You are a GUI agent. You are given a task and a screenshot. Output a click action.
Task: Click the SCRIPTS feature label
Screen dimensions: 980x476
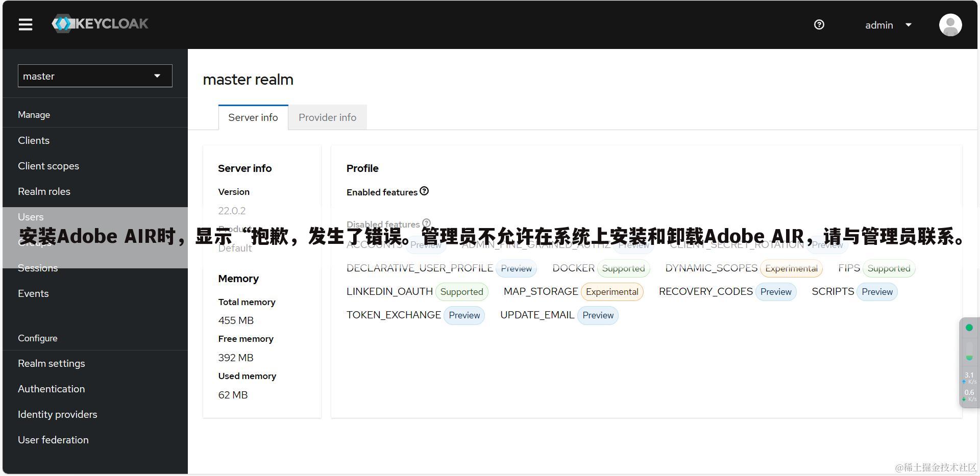(x=832, y=291)
